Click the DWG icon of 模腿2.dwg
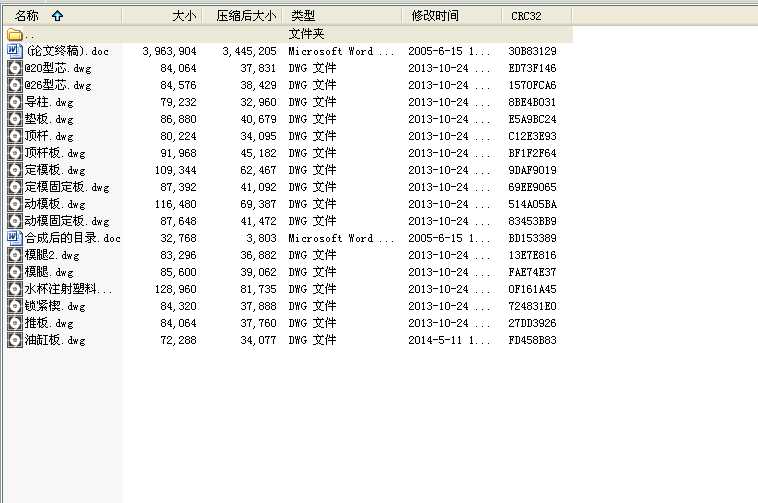 coord(15,255)
